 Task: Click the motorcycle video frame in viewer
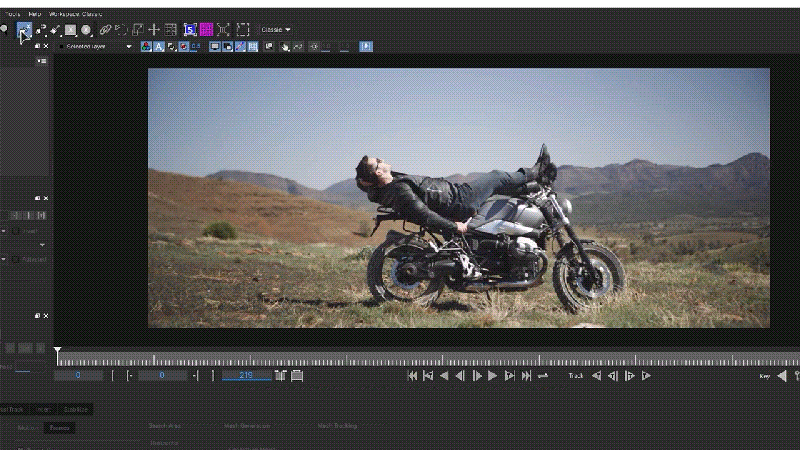point(459,198)
